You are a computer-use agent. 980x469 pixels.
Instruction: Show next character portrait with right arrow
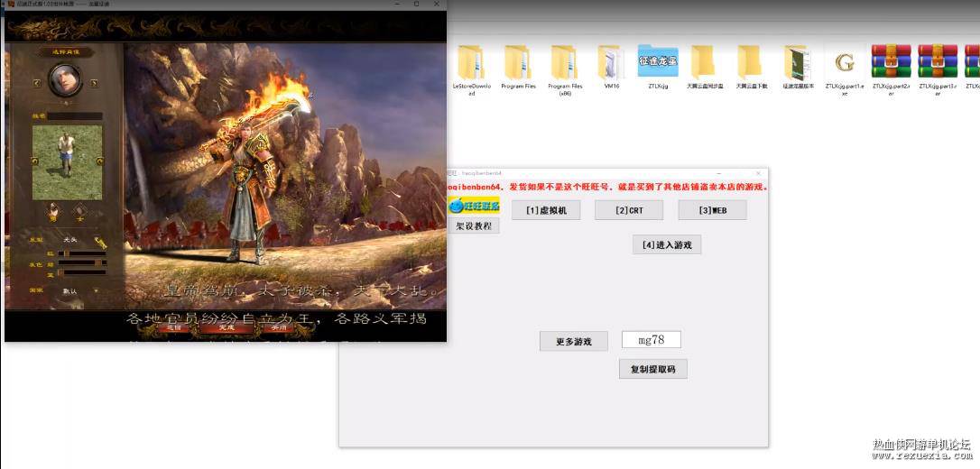pyautogui.click(x=95, y=83)
